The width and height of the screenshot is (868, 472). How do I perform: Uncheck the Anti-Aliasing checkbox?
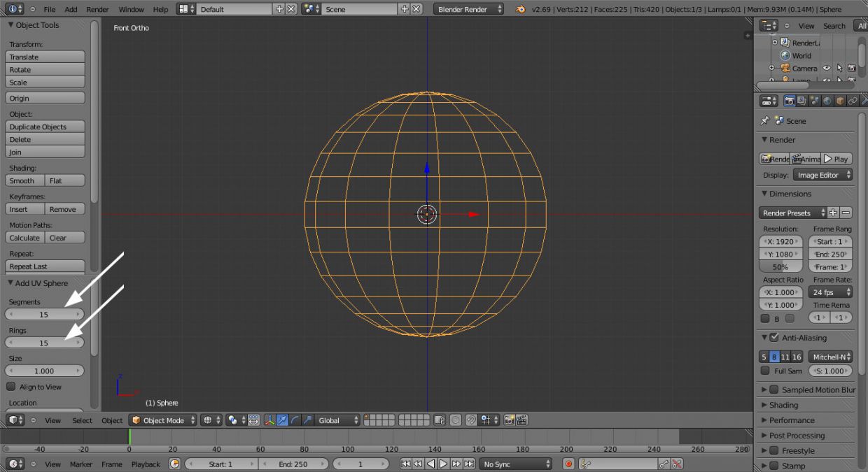[x=774, y=338]
